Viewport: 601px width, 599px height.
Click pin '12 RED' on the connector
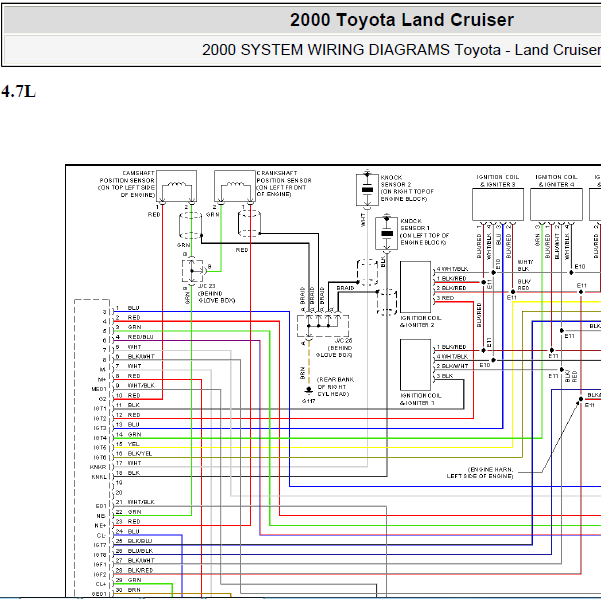pyautogui.click(x=128, y=415)
